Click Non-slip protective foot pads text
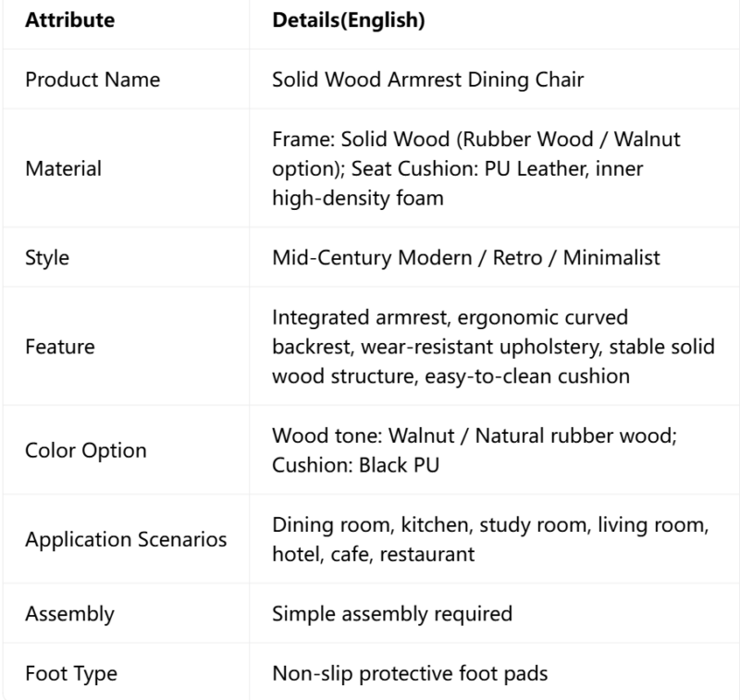 (410, 673)
